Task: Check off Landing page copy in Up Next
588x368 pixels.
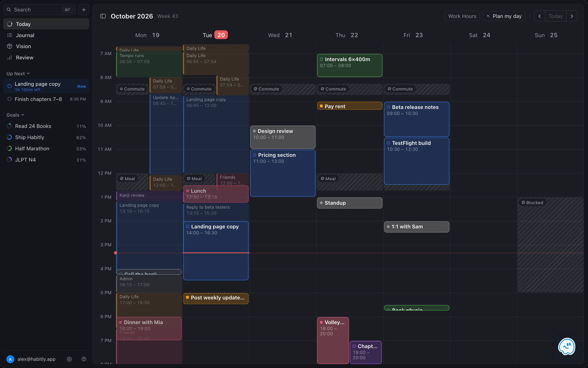Action: pos(9,86)
